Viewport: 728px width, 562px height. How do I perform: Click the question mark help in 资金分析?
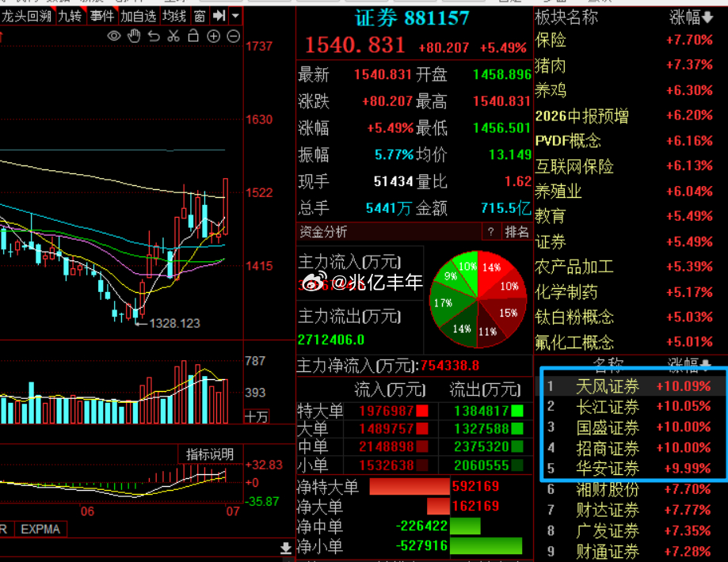click(x=491, y=232)
